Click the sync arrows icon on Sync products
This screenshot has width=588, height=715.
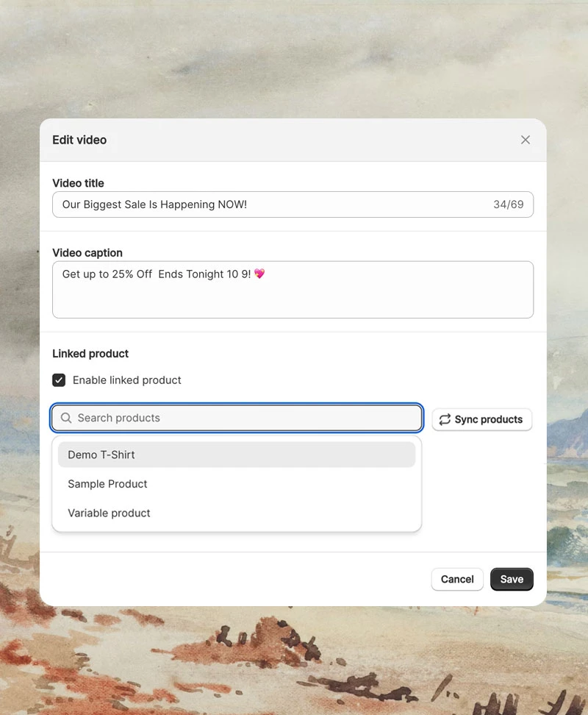click(444, 419)
